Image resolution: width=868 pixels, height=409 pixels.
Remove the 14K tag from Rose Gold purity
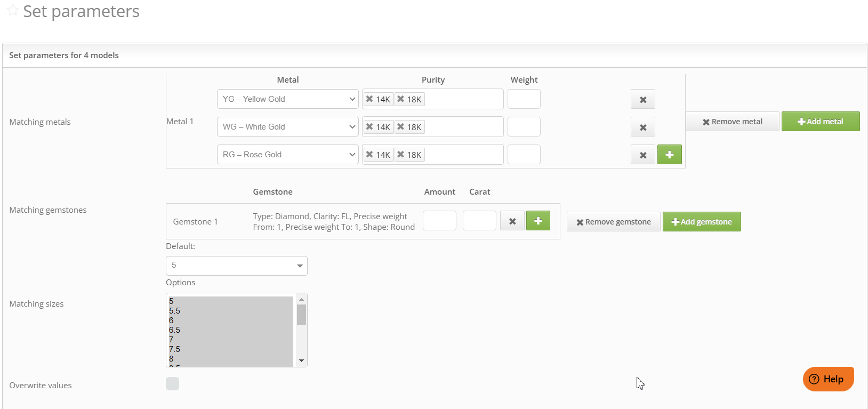pos(369,154)
